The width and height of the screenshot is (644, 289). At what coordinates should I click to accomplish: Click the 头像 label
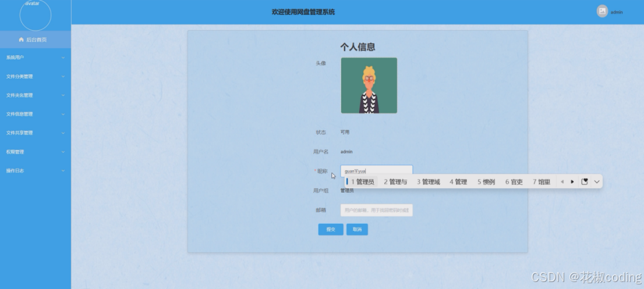[321, 63]
